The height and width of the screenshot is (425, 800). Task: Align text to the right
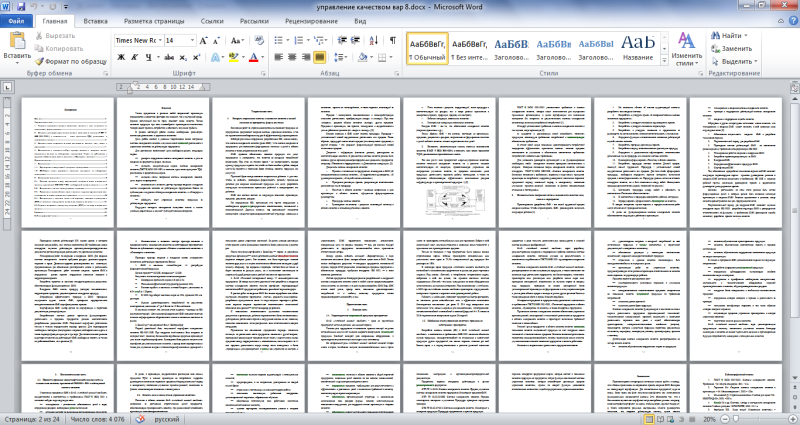[306, 57]
